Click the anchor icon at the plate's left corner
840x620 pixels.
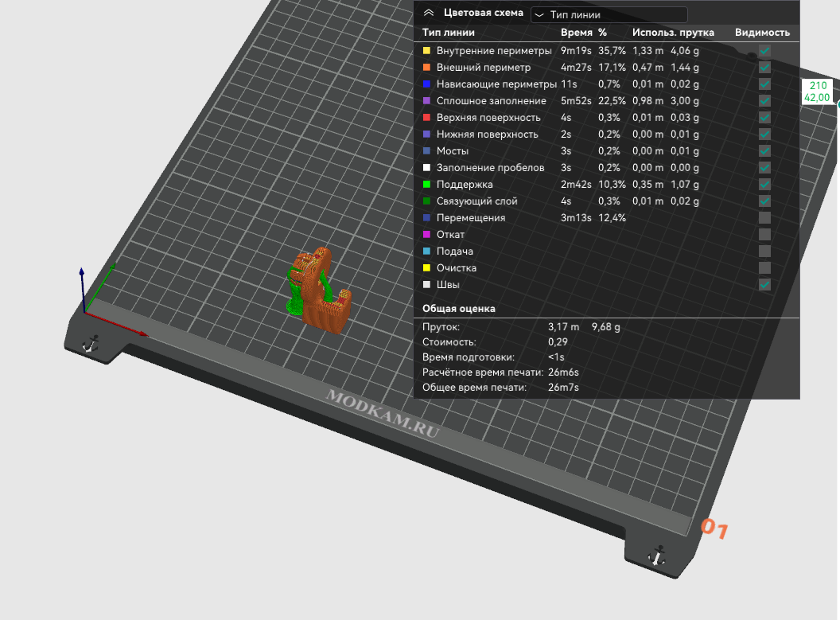[x=91, y=343]
